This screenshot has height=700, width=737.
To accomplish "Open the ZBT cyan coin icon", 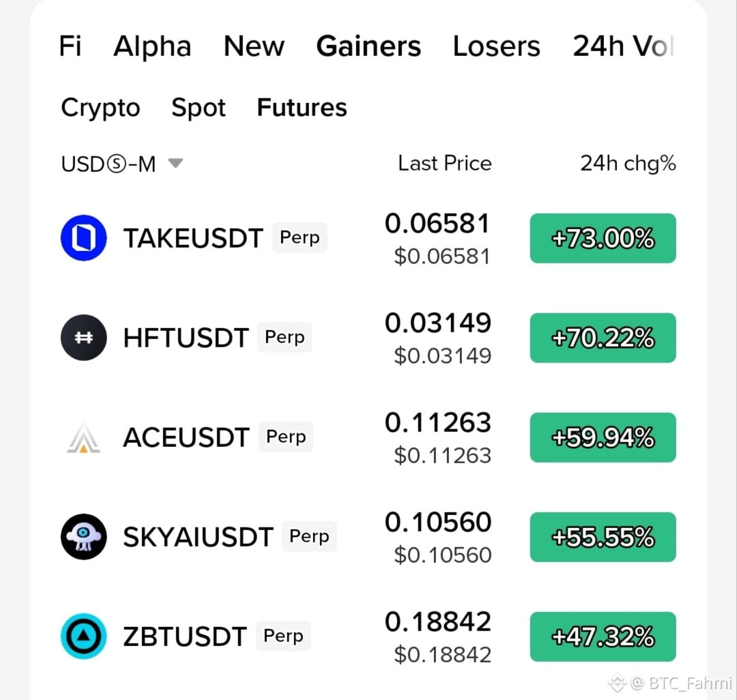I will [x=84, y=636].
